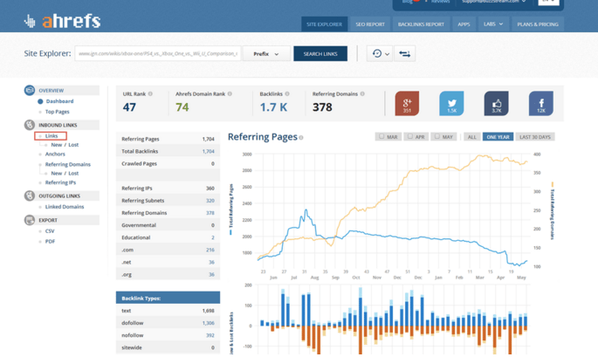Toggle the MAY checkbox
Image resolution: width=598 pixels, height=364 pixels.
point(437,136)
